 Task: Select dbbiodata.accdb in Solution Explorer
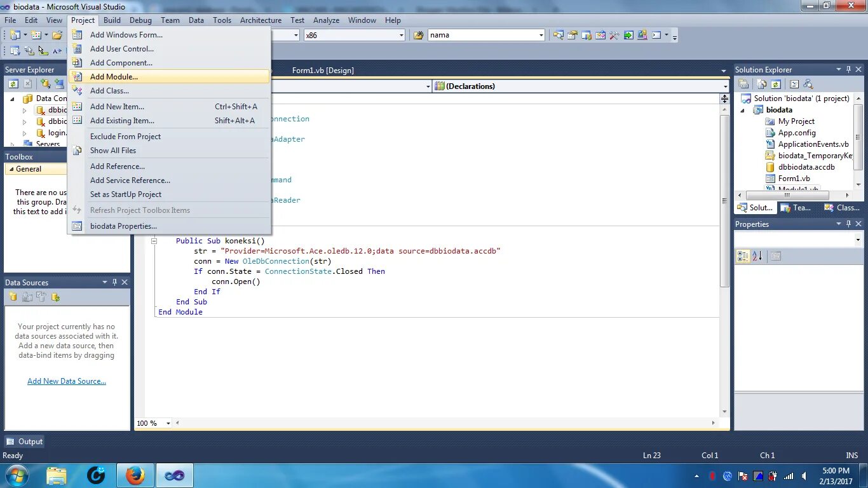tap(806, 167)
